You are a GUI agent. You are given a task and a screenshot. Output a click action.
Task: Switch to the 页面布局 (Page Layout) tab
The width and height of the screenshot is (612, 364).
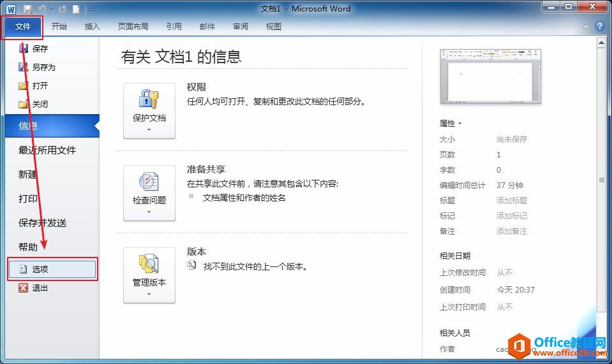(133, 26)
